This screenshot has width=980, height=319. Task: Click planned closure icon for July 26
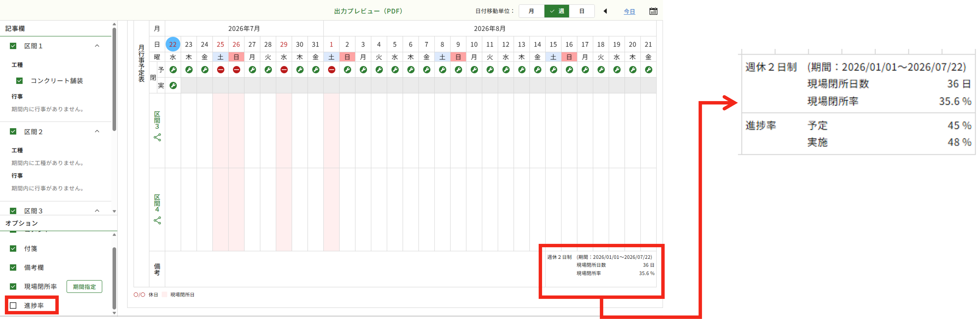pos(236,70)
